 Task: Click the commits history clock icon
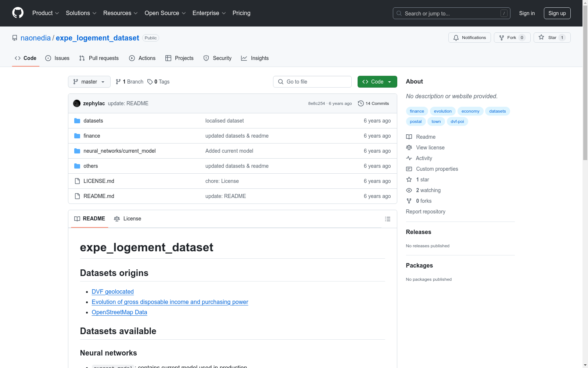pos(361,103)
